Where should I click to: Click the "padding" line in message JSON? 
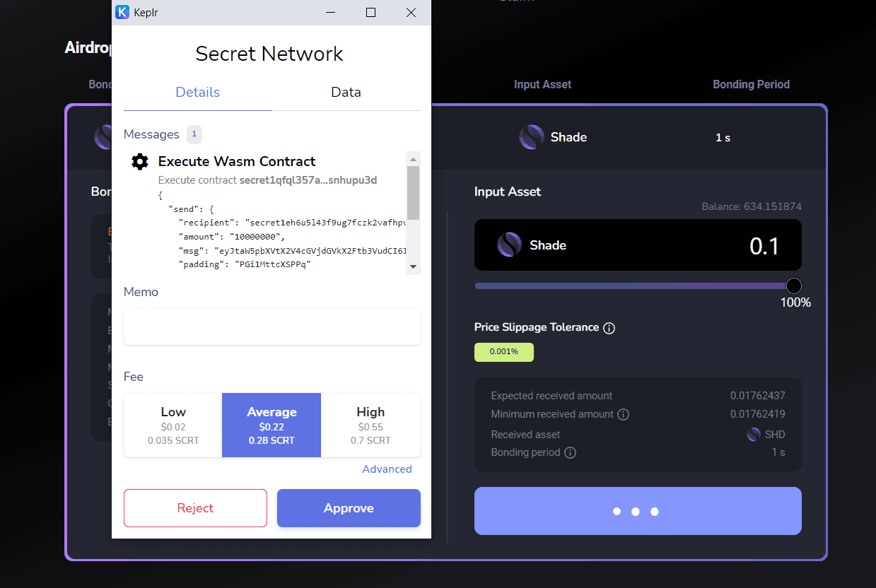(x=245, y=264)
